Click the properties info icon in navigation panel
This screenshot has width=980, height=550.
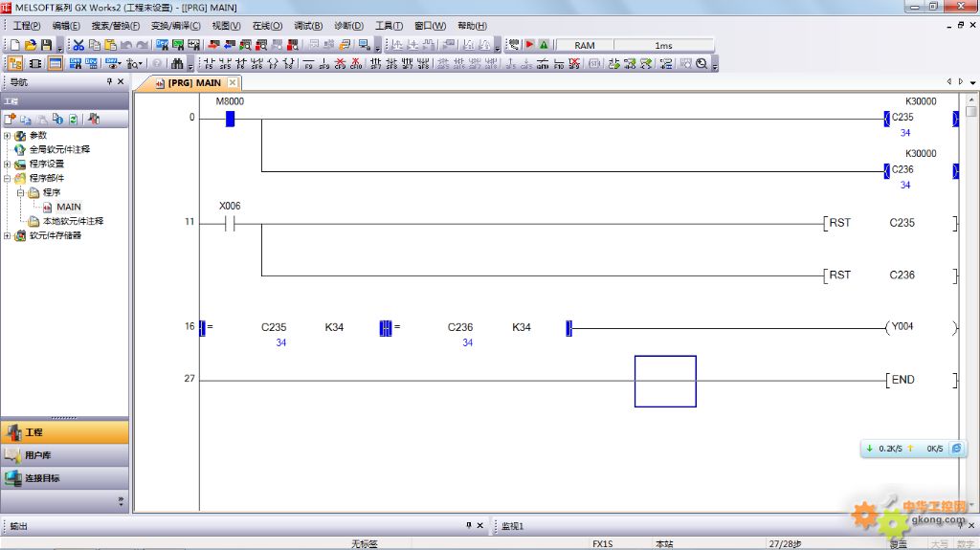[x=58, y=119]
